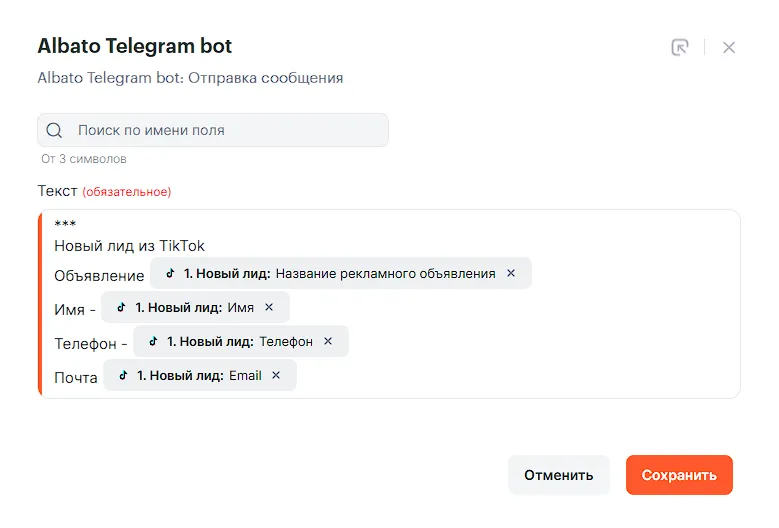Select the Название рекламного объявления chip
The height and width of the screenshot is (528, 779).
tap(341, 273)
